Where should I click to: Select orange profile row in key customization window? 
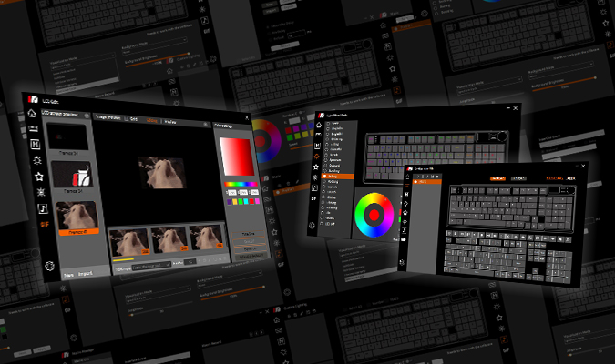coord(426,181)
